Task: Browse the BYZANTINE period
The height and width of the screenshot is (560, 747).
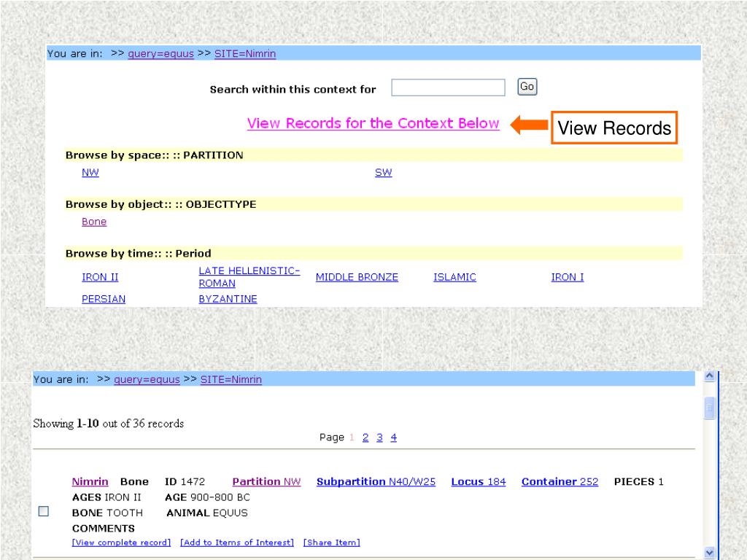Action: click(x=228, y=299)
